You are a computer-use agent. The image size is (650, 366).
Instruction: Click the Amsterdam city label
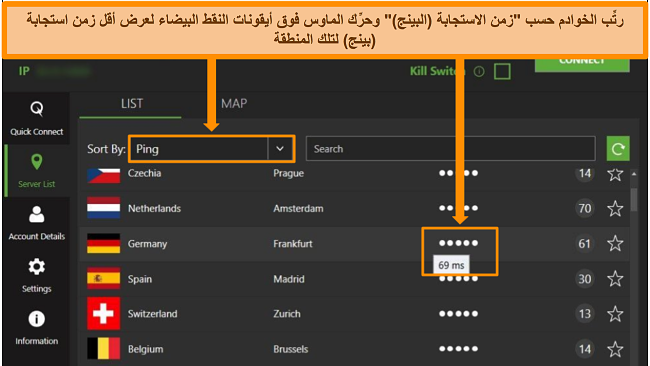298,208
